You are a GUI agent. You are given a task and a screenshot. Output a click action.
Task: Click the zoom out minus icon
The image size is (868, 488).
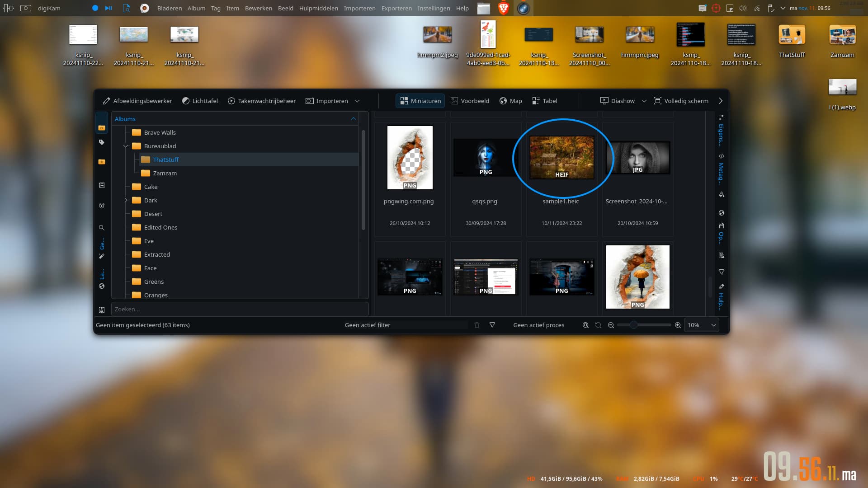[x=611, y=325]
